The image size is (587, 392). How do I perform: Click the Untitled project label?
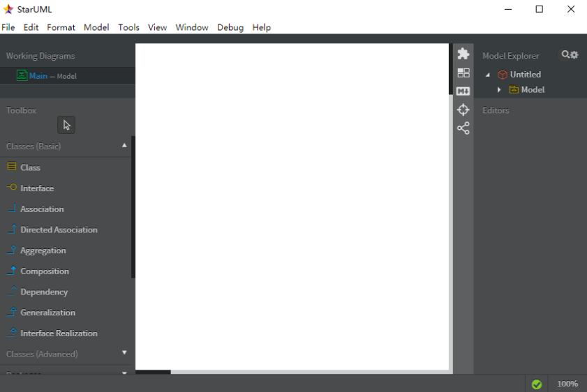coord(526,75)
